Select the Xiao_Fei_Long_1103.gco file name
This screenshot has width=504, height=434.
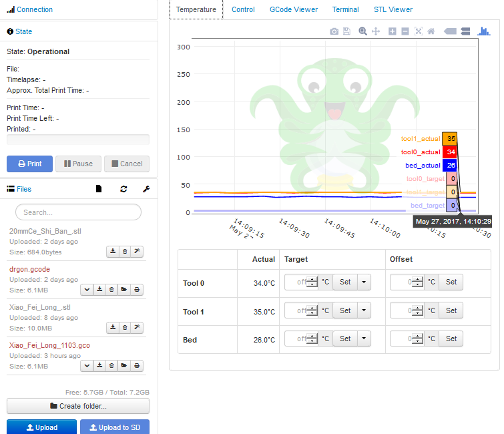click(49, 345)
